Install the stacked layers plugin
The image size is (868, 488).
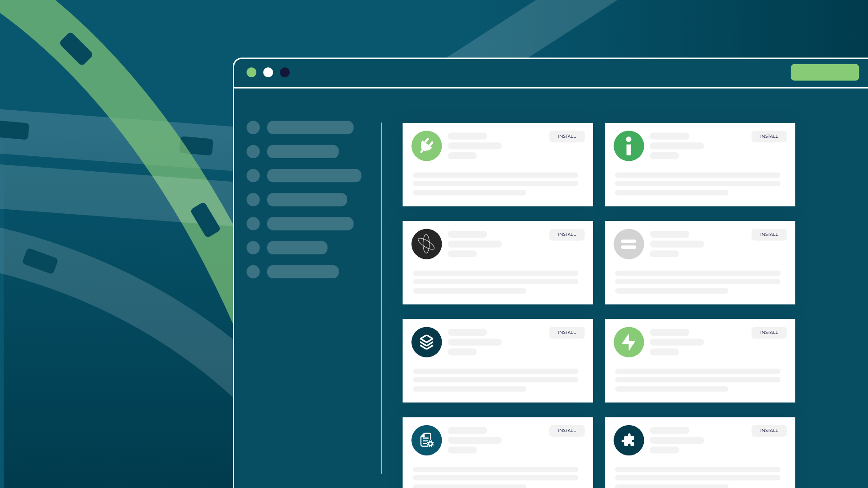tap(566, 332)
